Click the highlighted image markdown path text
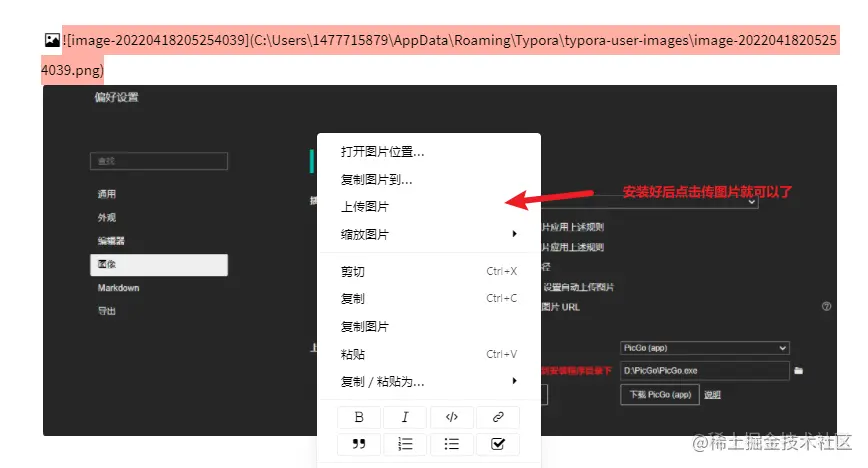This screenshot has width=868, height=468. (440, 55)
